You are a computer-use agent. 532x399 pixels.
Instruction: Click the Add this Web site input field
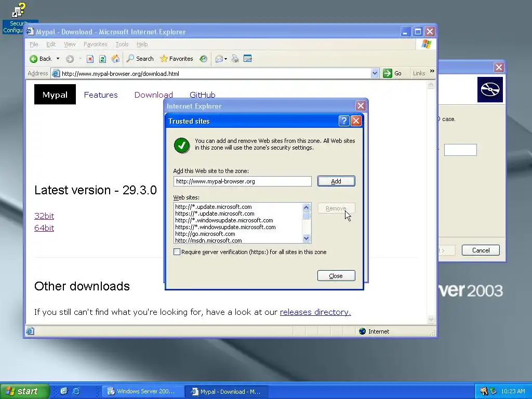click(x=242, y=181)
